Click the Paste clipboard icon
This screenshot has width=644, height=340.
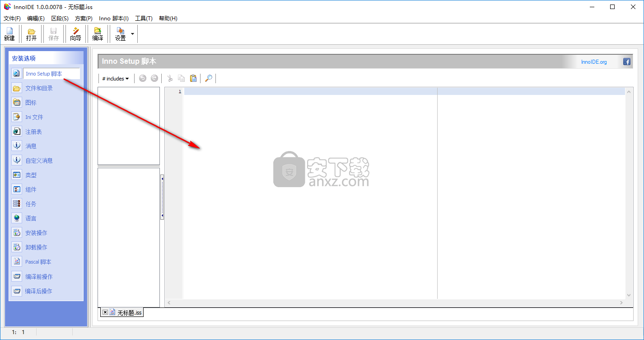[x=193, y=78]
